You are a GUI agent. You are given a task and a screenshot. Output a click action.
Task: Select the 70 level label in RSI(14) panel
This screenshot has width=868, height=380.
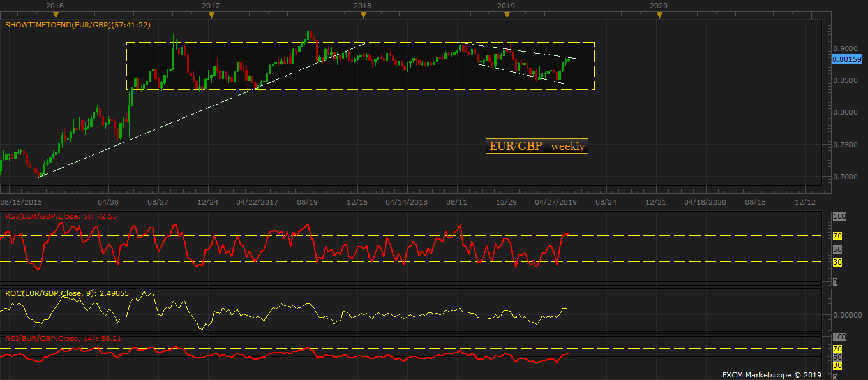click(837, 349)
